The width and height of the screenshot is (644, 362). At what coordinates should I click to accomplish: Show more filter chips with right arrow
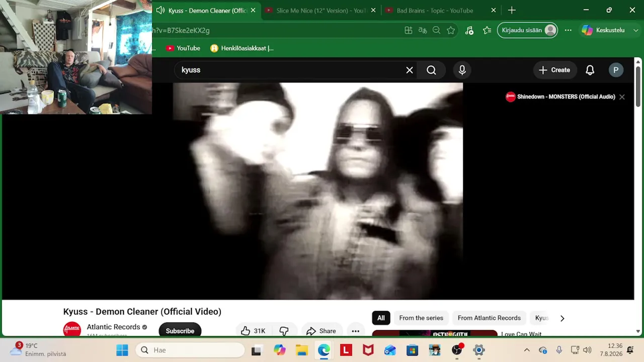point(562,318)
